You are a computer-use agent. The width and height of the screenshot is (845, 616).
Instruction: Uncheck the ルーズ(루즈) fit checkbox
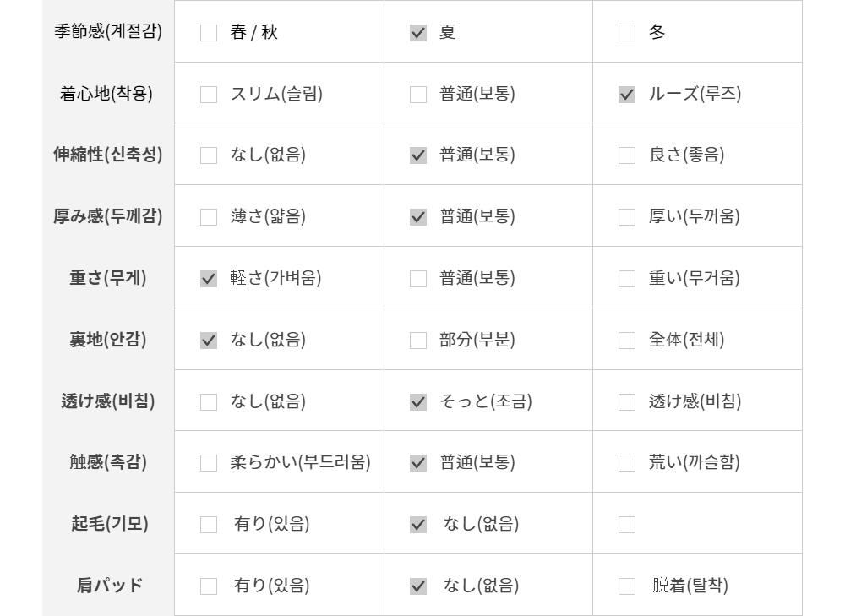(627, 95)
